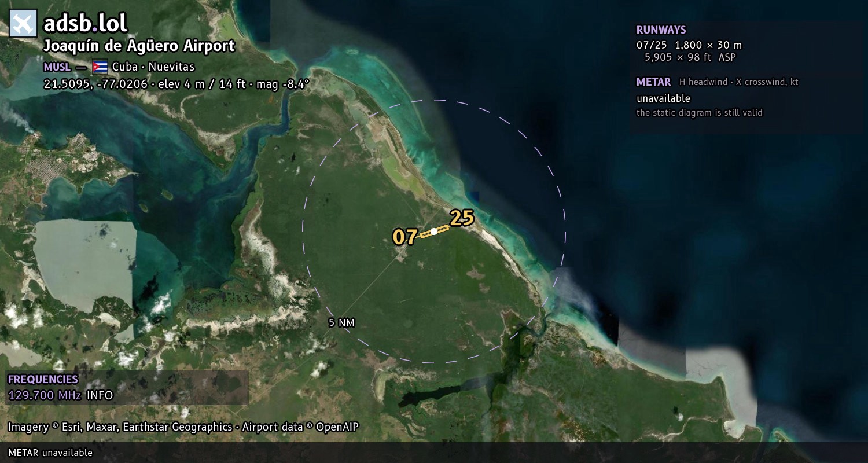Click the static diagram still valid note

click(700, 113)
